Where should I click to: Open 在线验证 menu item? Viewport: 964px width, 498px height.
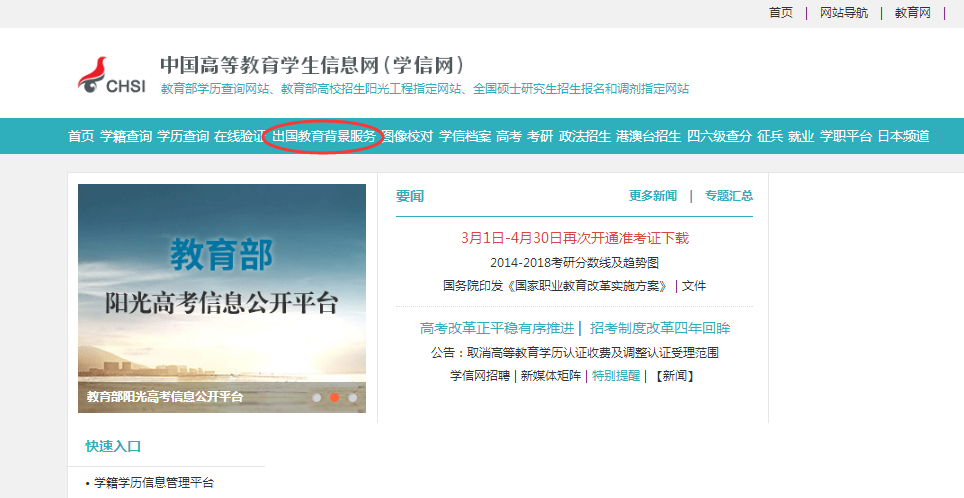point(239,136)
